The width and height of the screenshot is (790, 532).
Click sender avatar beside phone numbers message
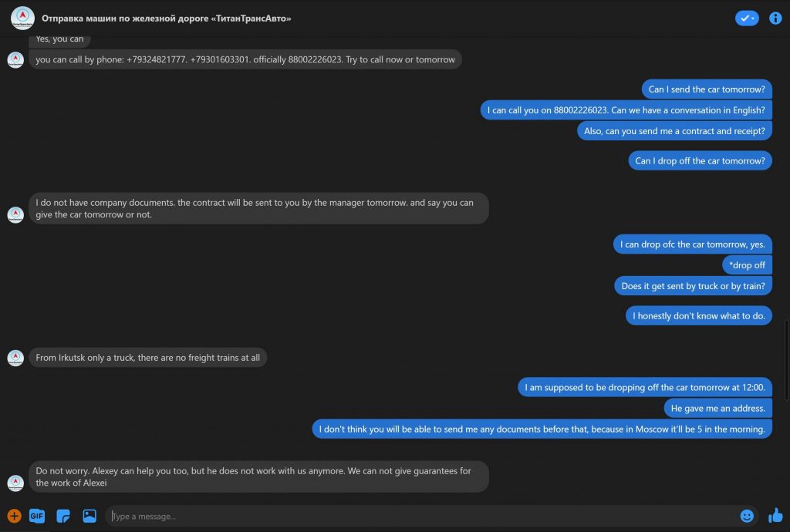(15, 59)
